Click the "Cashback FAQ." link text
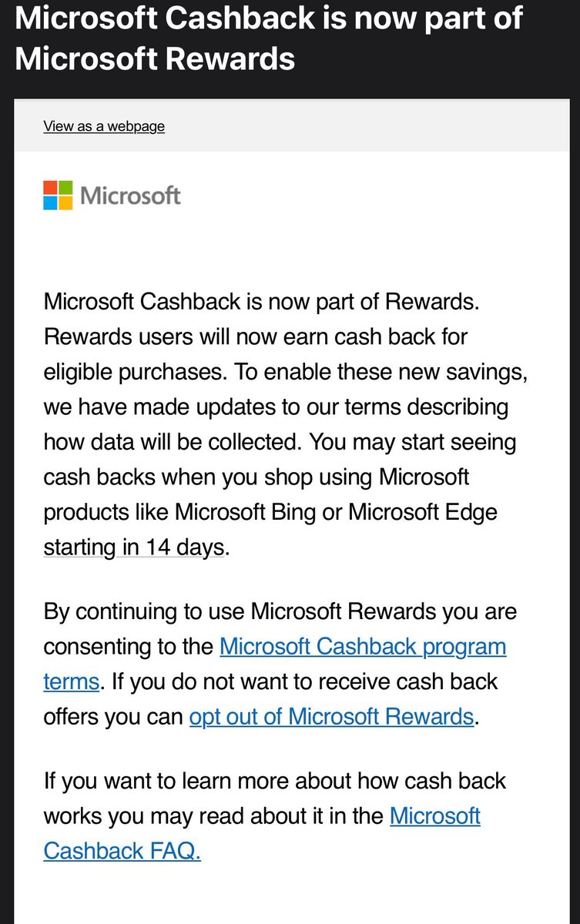The width and height of the screenshot is (580, 924). tap(122, 851)
